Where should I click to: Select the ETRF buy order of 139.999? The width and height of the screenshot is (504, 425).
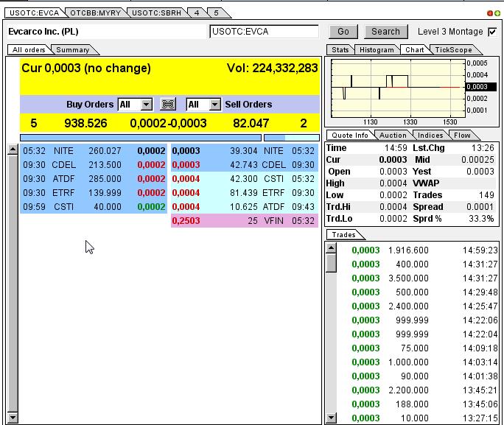(x=94, y=193)
